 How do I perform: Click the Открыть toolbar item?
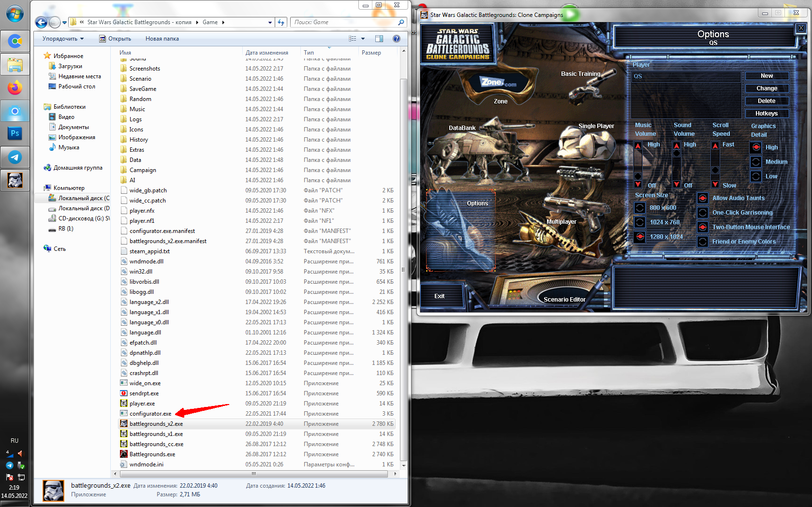point(115,39)
